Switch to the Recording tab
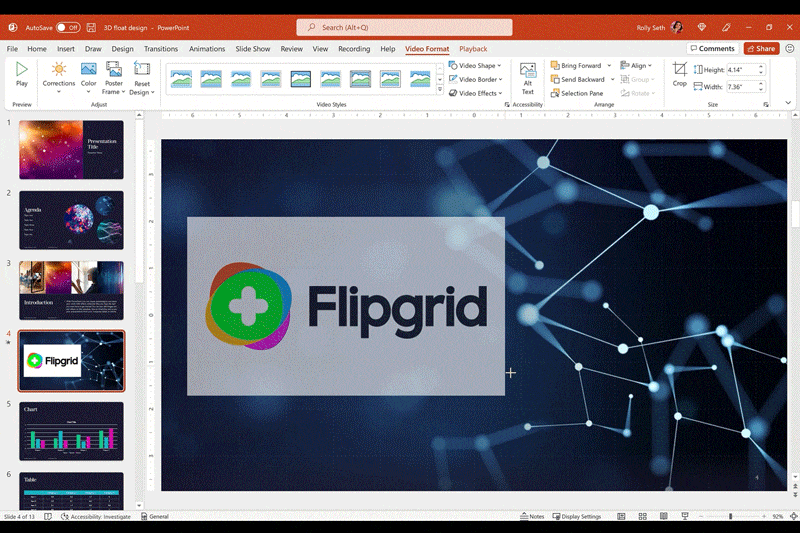This screenshot has width=800, height=533. click(x=354, y=48)
